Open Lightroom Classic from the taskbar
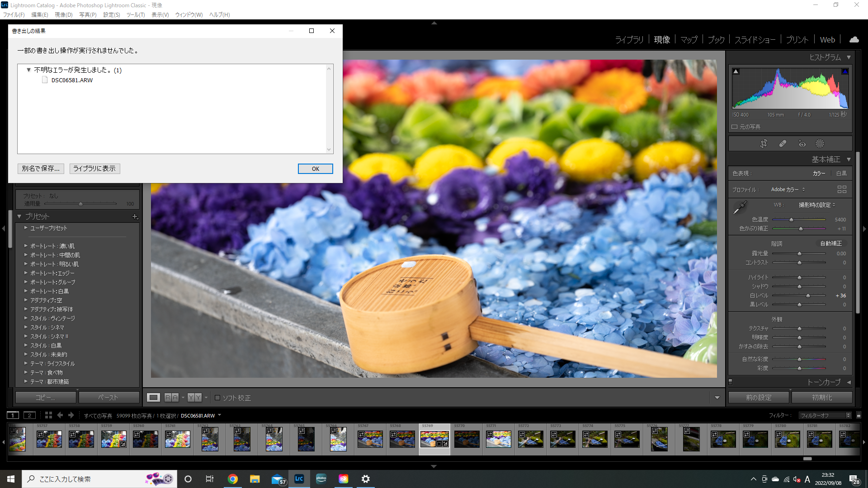Image resolution: width=868 pixels, height=488 pixels. coord(299,479)
